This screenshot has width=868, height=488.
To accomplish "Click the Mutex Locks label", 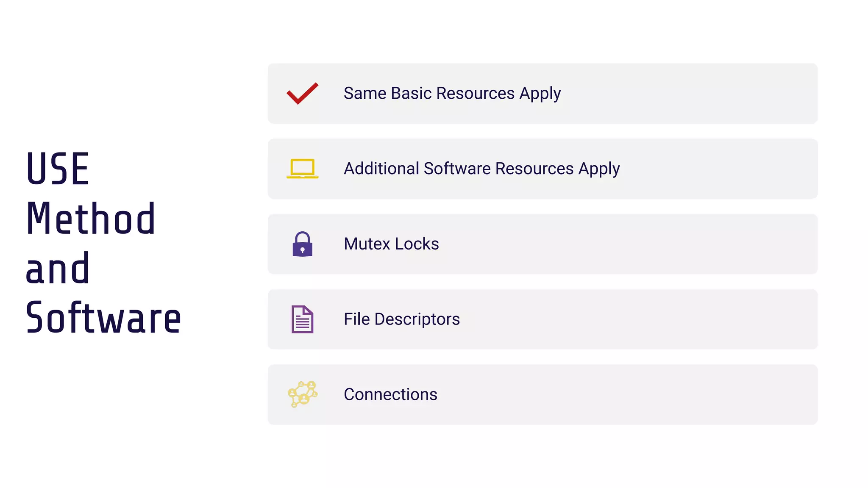I will [391, 244].
